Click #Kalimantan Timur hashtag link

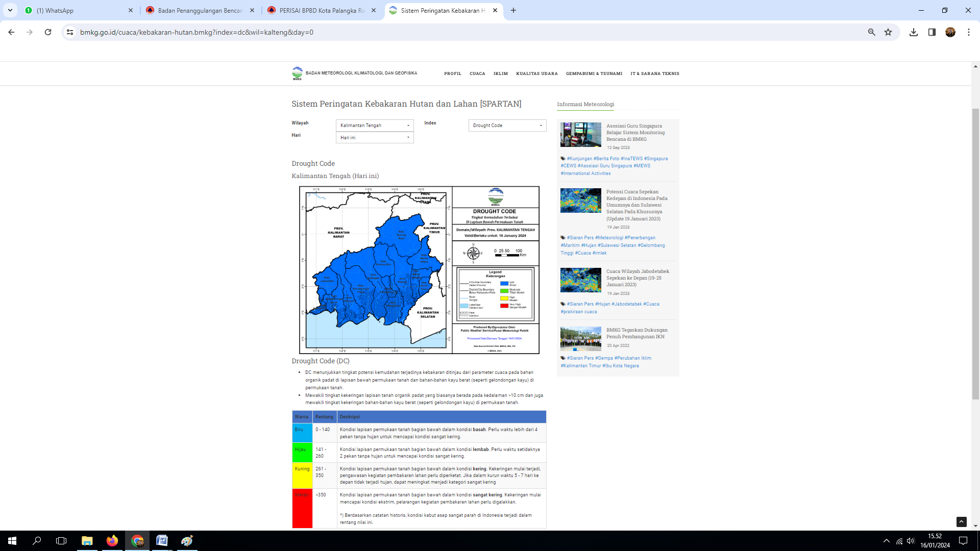(581, 366)
